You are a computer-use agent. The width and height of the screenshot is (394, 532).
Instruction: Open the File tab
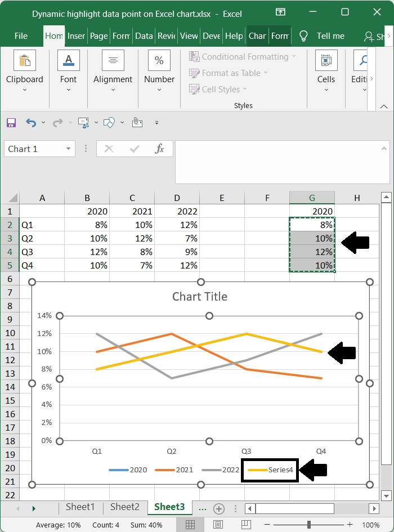point(21,36)
